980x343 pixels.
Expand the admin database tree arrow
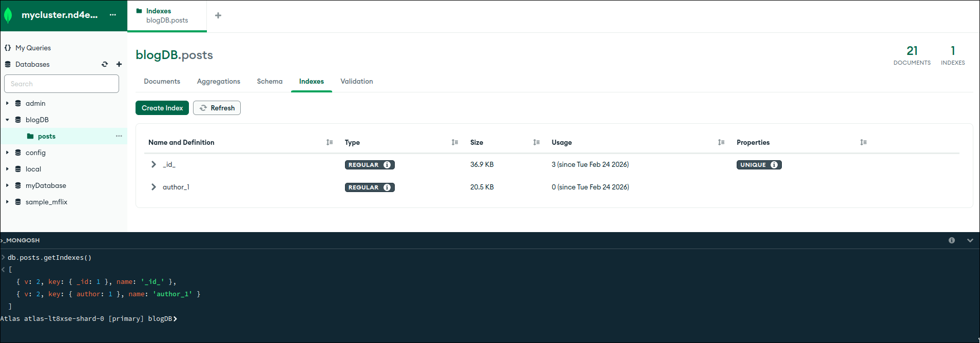click(x=7, y=103)
